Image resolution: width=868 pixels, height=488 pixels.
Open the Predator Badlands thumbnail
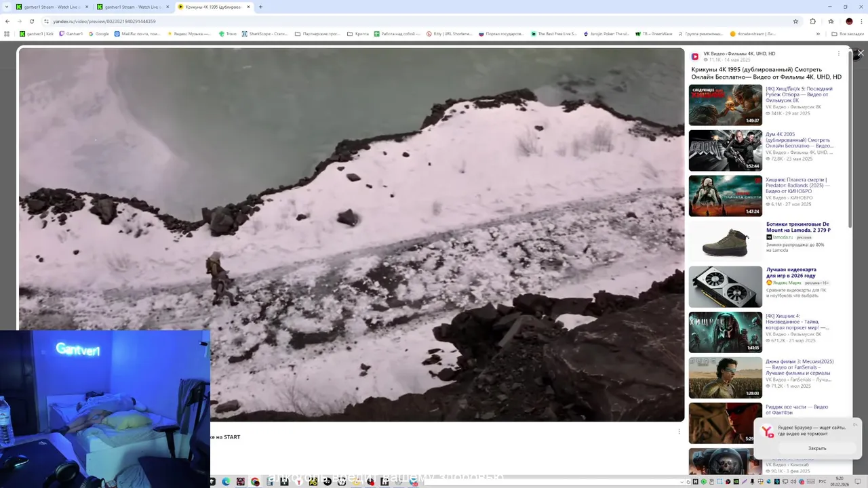pos(726,196)
